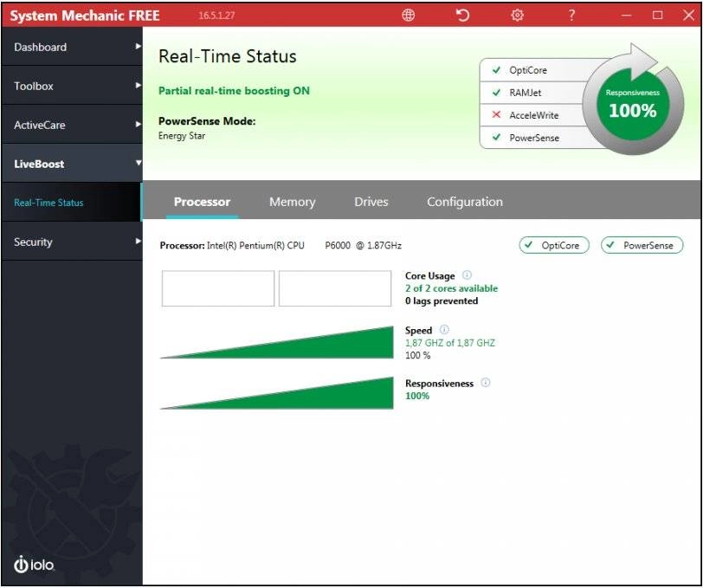Toggle the PowerSense pill button beside processor
Screen dimensions: 703x588
(642, 245)
